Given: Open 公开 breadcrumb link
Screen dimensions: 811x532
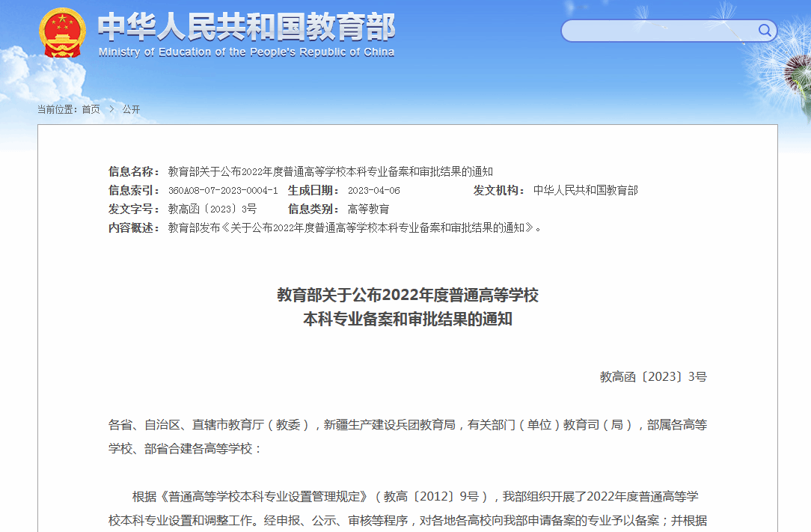Looking at the screenshot, I should 131,109.
